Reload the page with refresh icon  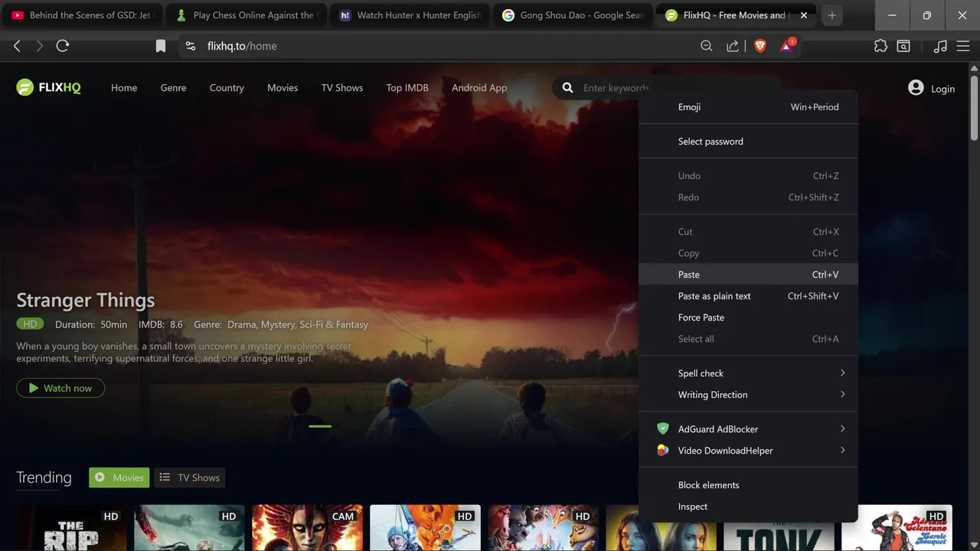(63, 46)
